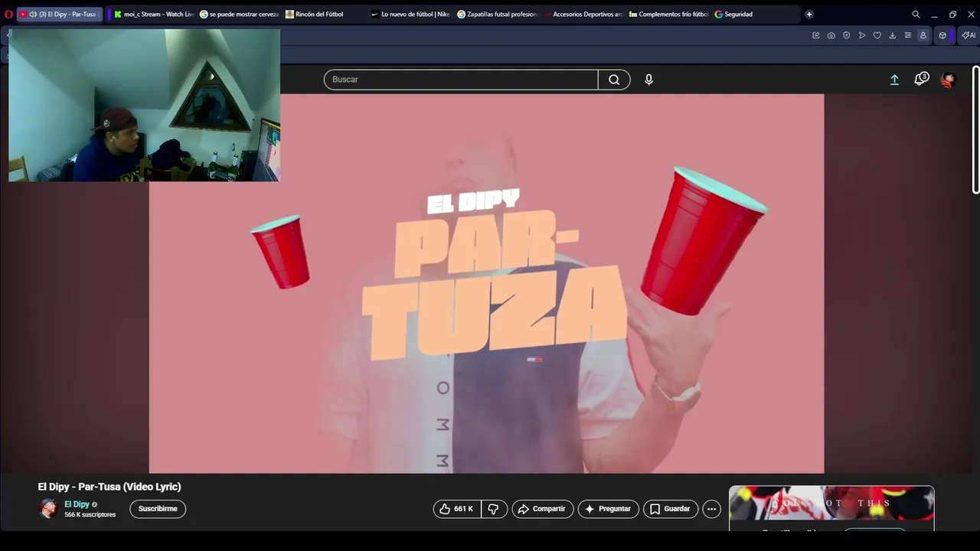The image size is (980, 551).
Task: Subscribe with the Suscribirme button
Action: click(158, 509)
